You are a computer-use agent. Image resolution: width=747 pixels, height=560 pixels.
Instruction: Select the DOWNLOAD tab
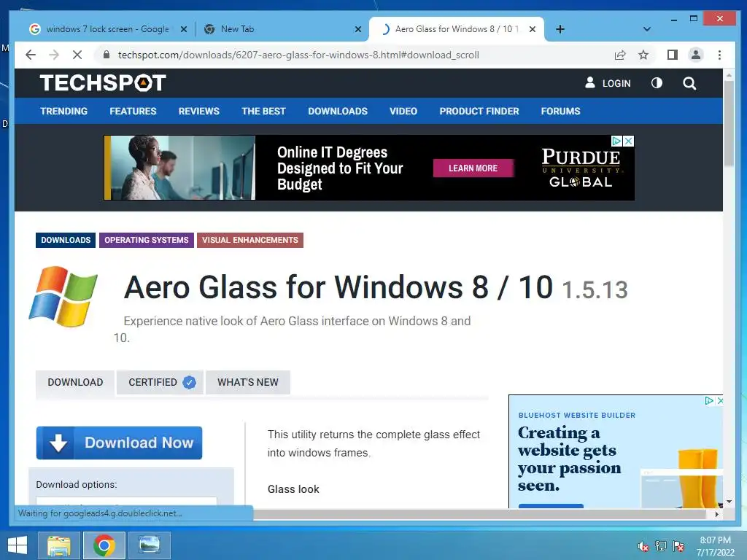coord(75,382)
